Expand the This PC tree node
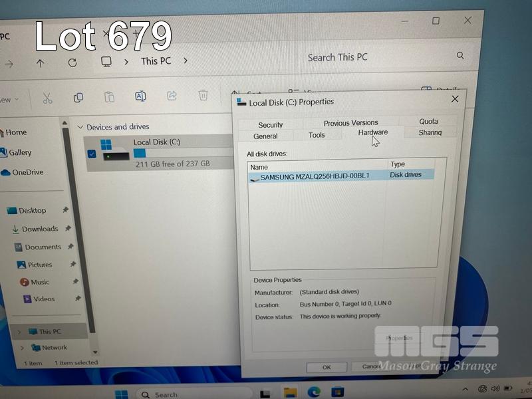 coord(18,331)
